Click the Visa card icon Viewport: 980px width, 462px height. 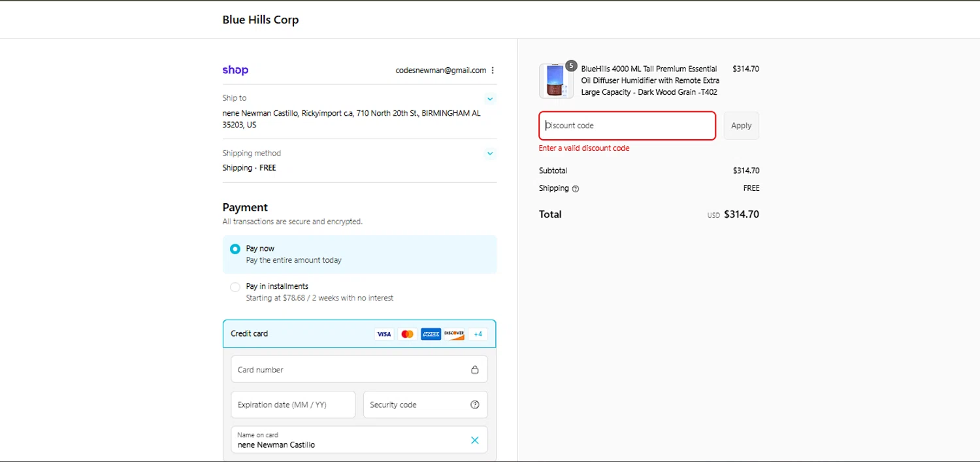coord(384,334)
